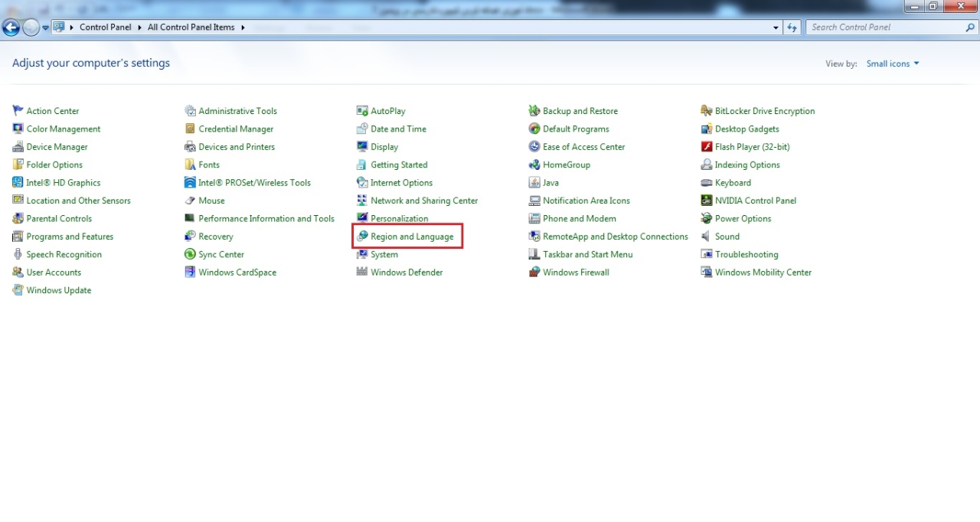The height and width of the screenshot is (522, 980).
Task: Open Notification Area Icons link
Action: click(586, 201)
